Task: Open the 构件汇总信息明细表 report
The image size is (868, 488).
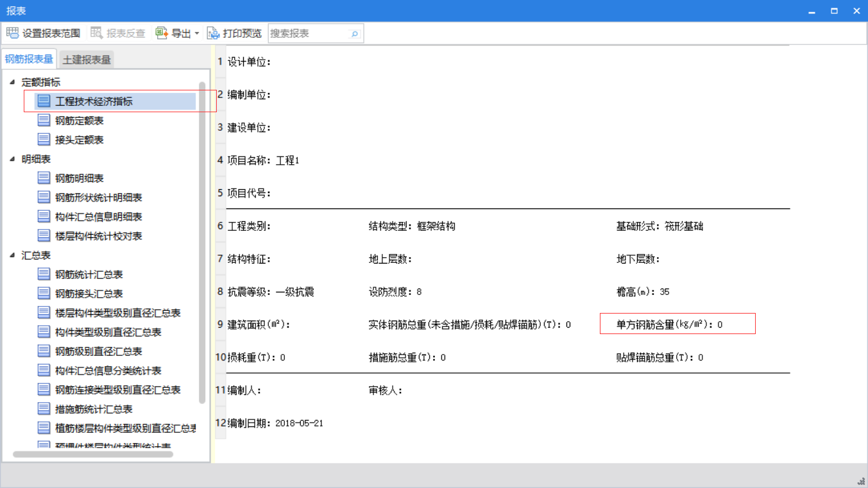Action: pyautogui.click(x=99, y=217)
